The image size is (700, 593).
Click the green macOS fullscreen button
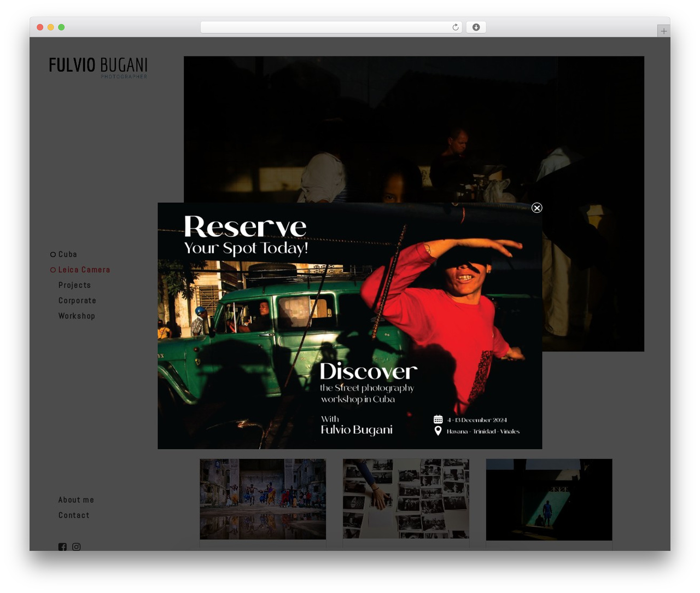point(61,27)
